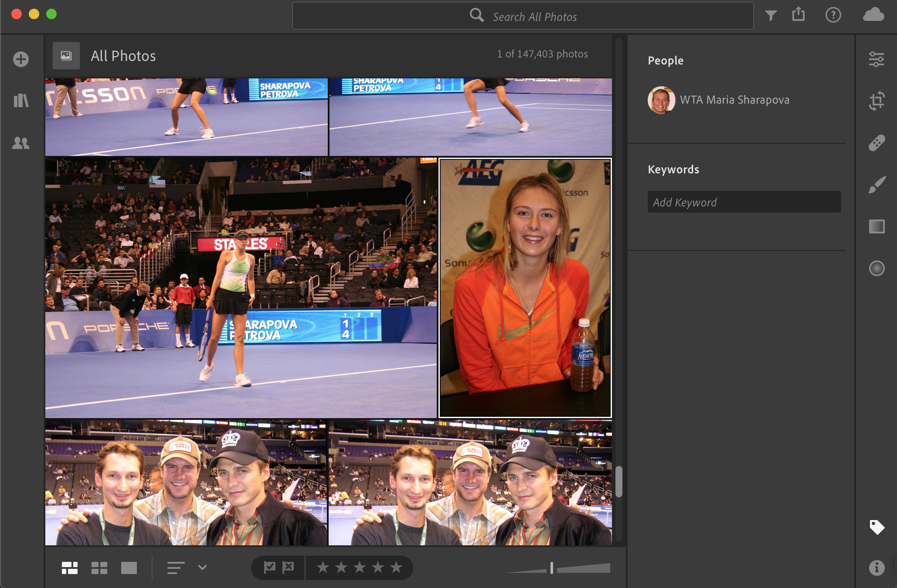Click the Add Photos plus icon
The height and width of the screenshot is (588, 897).
point(21,59)
